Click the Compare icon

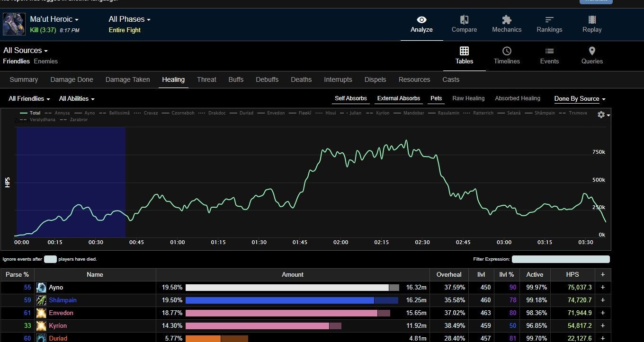point(464,20)
